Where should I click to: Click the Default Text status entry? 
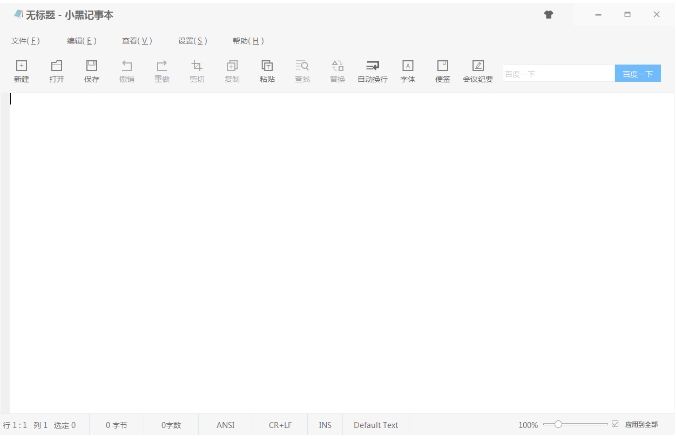[x=376, y=425]
